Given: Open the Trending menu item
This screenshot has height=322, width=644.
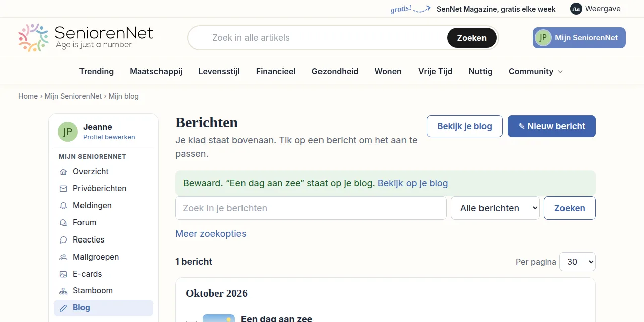Looking at the screenshot, I should coord(97,71).
